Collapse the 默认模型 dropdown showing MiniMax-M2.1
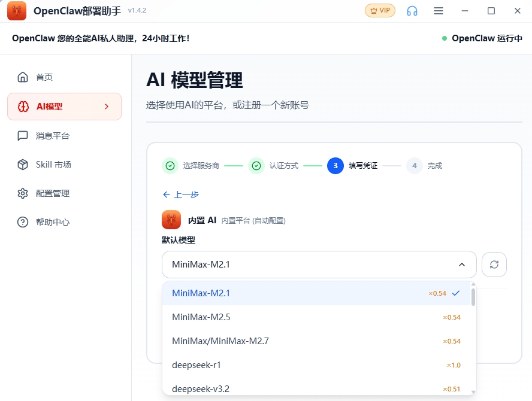This screenshot has width=532, height=401. point(319,265)
